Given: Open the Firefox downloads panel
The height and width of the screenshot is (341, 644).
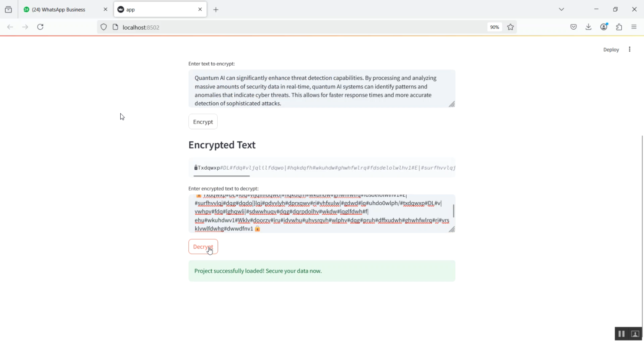Looking at the screenshot, I should pyautogui.click(x=589, y=27).
